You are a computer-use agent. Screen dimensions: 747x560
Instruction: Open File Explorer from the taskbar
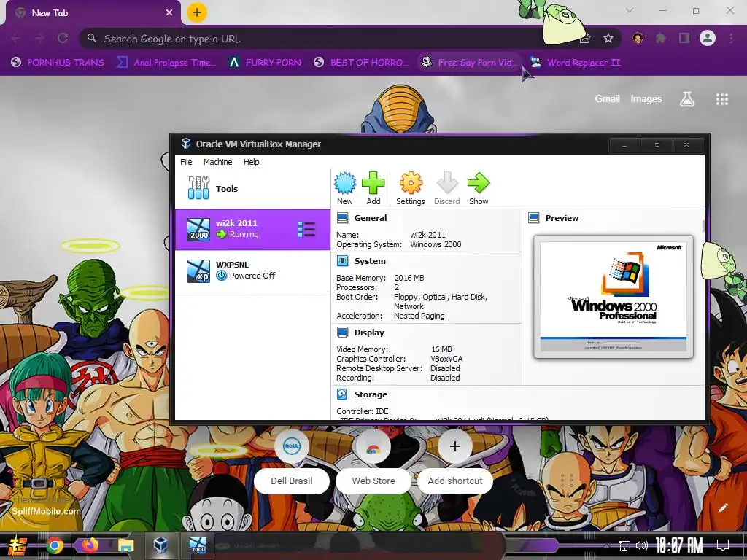coord(125,545)
